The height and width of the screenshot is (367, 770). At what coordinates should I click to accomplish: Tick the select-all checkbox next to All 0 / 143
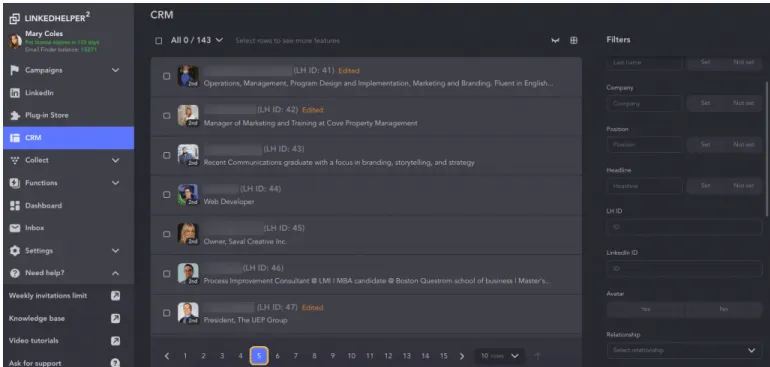159,41
